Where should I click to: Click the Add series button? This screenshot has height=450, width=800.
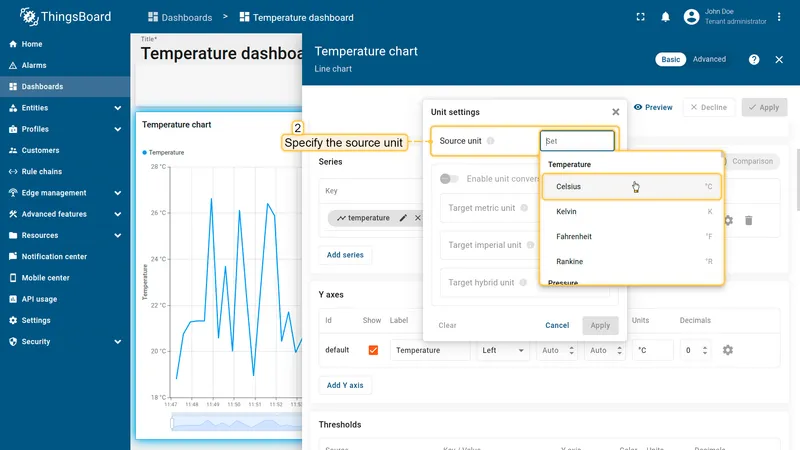click(345, 255)
